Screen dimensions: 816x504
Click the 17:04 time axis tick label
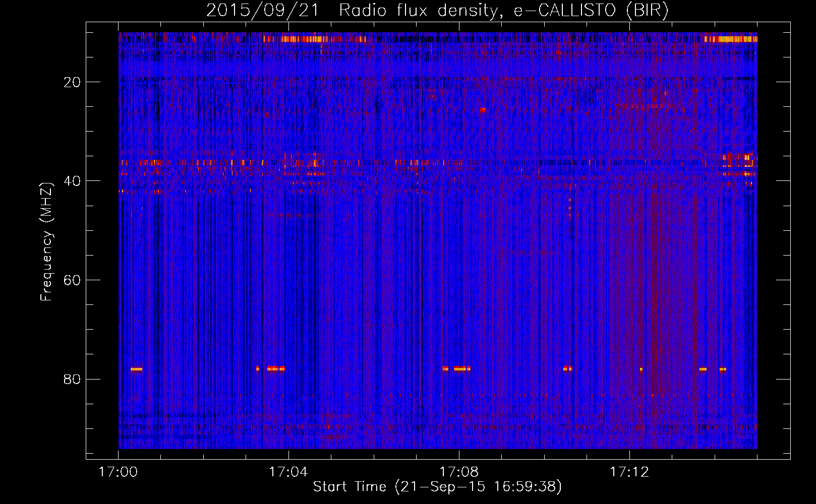pos(288,472)
